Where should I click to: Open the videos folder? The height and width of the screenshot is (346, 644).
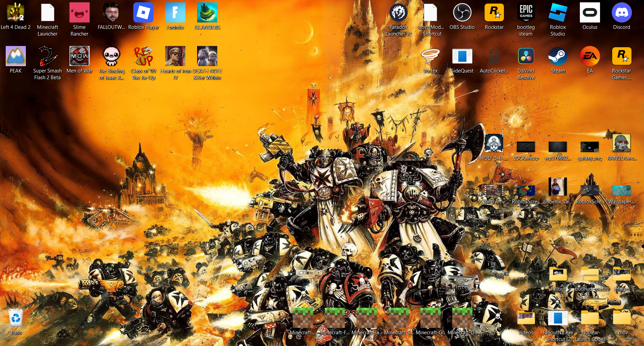526,318
